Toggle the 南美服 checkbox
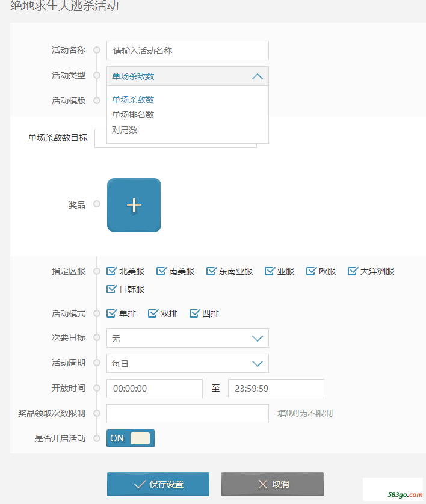The height and width of the screenshot is (504, 426). (x=161, y=271)
